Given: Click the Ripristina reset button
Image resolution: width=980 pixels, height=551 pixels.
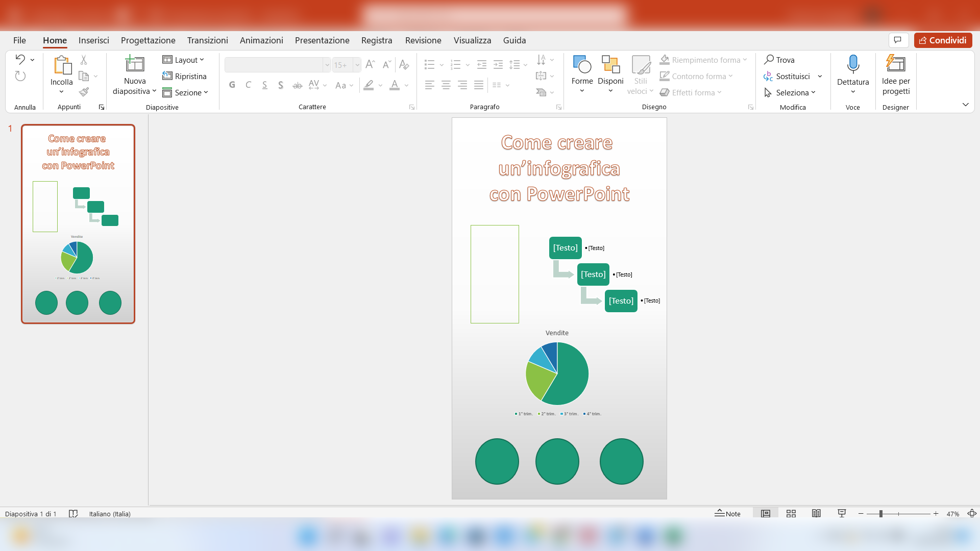Looking at the screenshot, I should point(185,76).
